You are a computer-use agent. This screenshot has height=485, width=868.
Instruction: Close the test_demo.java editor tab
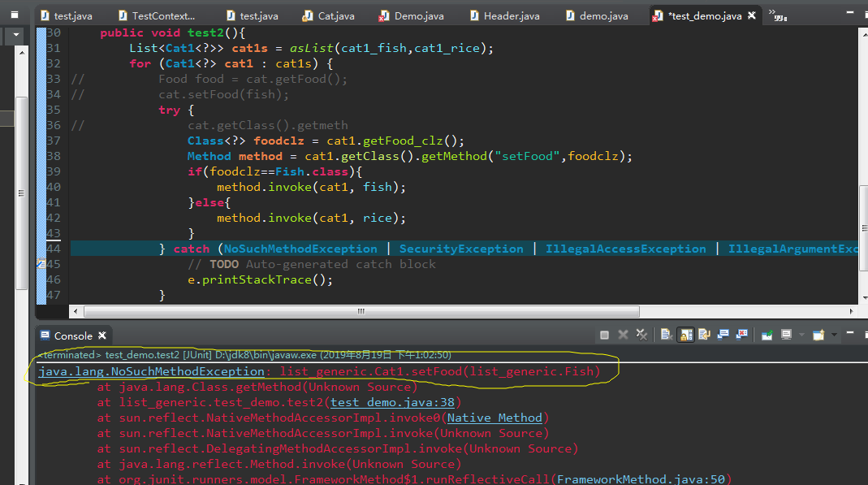point(753,15)
